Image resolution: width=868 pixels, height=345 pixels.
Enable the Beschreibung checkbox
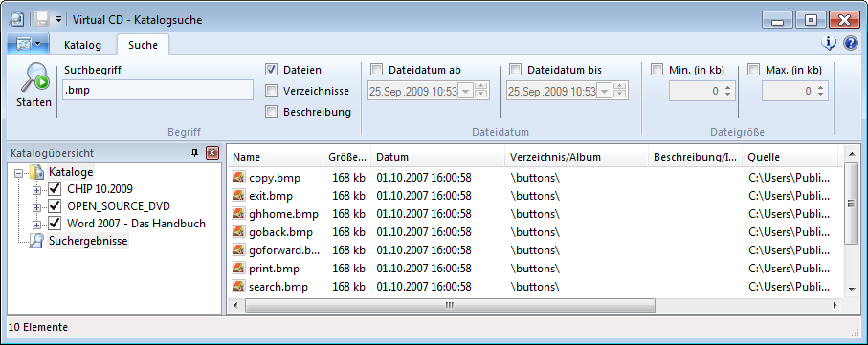pos(271,112)
